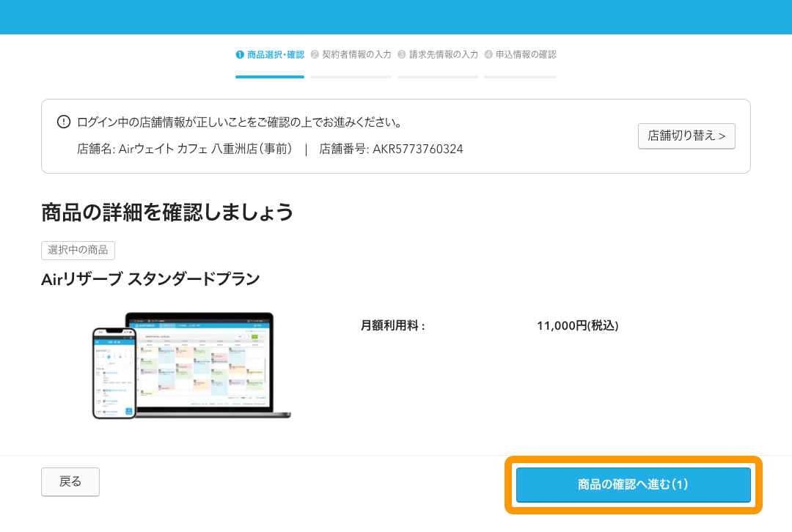
Task: Click the price 11,000円(税込)
Action: pyautogui.click(x=577, y=325)
